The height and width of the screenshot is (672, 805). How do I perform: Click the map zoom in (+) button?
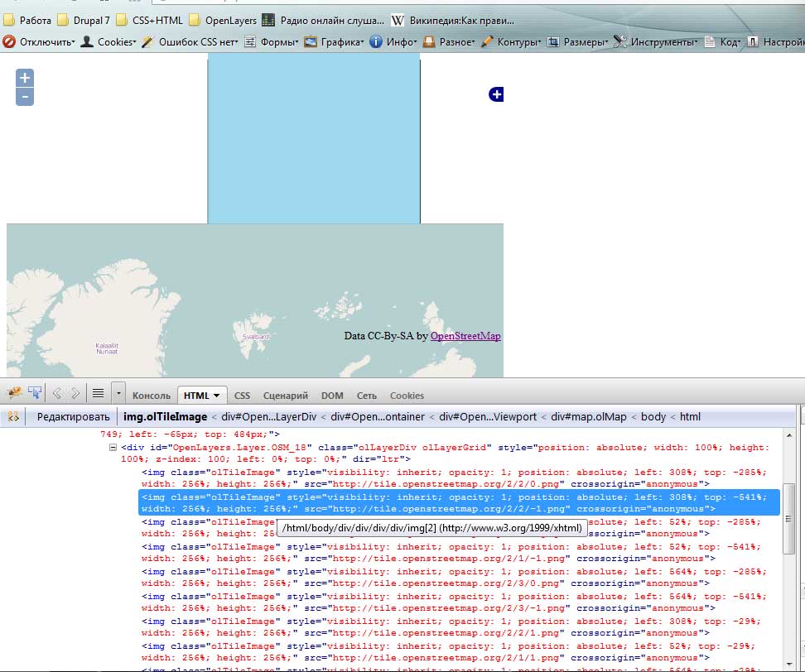click(x=25, y=78)
